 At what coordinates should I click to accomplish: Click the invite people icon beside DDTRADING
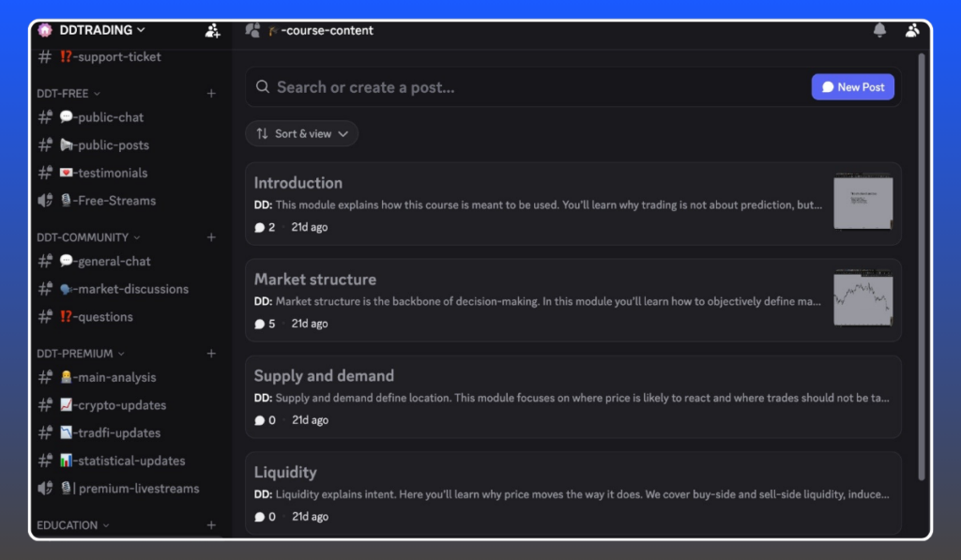(x=213, y=30)
